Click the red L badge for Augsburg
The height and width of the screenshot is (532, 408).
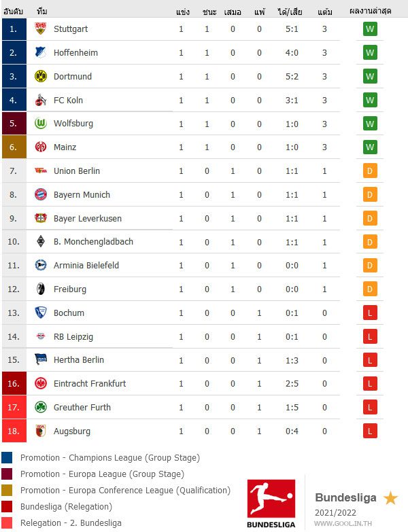[370, 431]
